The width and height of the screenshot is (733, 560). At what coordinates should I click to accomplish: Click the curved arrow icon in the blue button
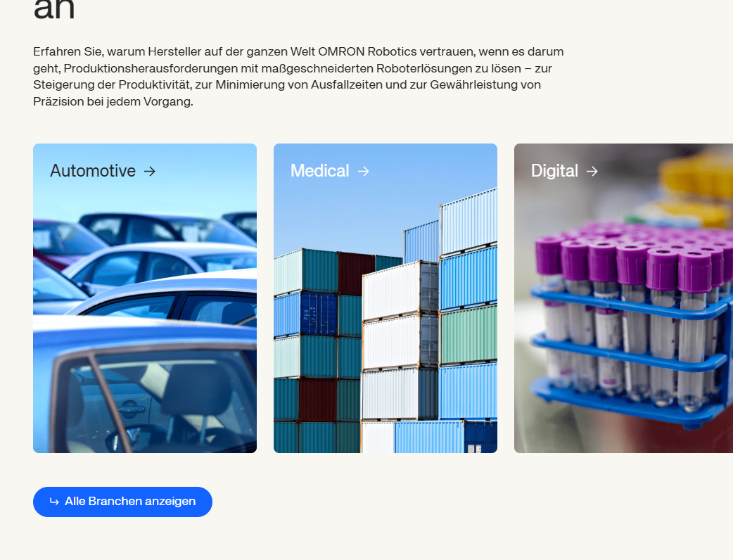coord(54,502)
